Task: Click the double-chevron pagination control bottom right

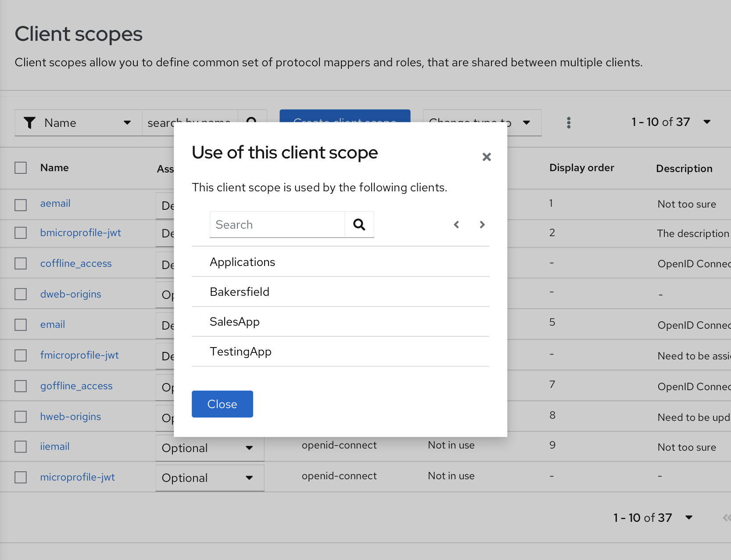Action: point(727,517)
